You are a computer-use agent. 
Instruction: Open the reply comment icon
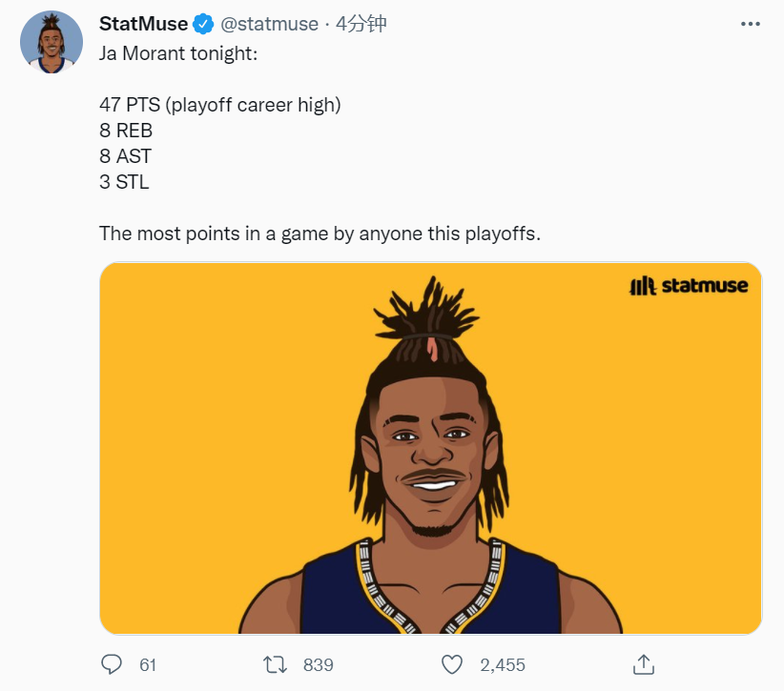click(111, 664)
